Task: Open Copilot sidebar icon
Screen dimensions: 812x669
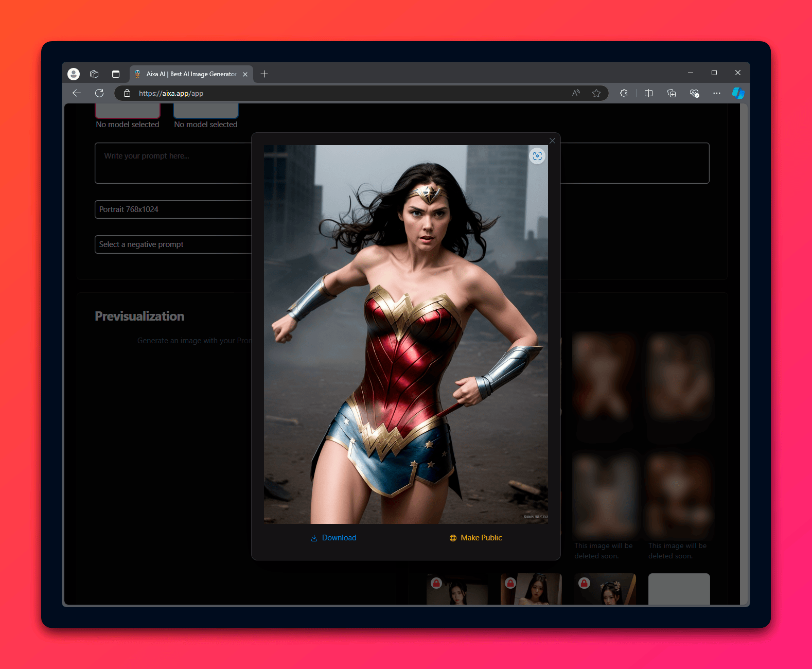Action: 738,93
